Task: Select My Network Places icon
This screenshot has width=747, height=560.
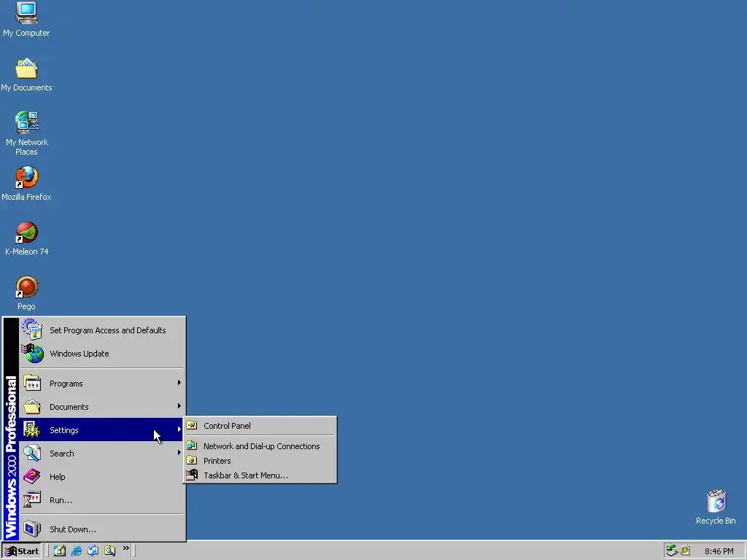Action: [27, 133]
